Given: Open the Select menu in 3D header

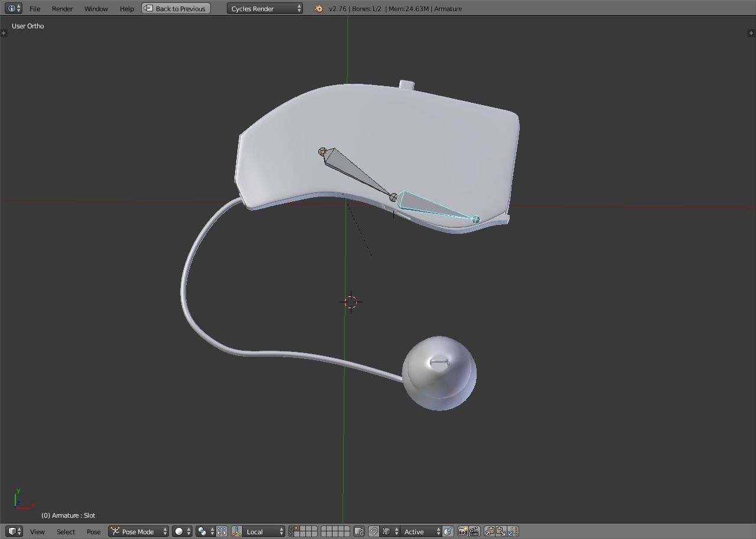Looking at the screenshot, I should tap(66, 532).
